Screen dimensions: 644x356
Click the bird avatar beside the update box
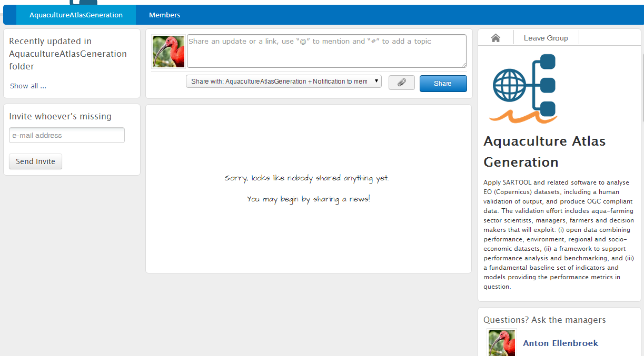pyautogui.click(x=169, y=52)
